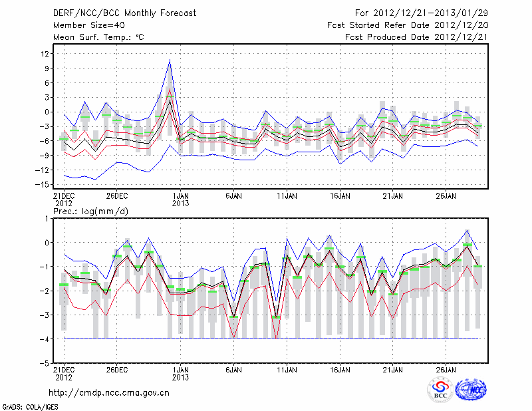Click the blue line peak in temperature chart

click(170, 61)
